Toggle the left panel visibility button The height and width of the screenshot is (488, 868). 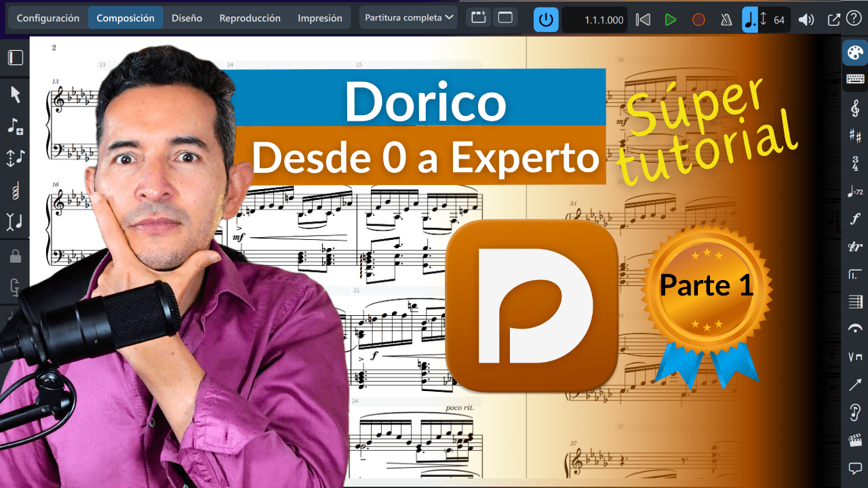point(15,58)
